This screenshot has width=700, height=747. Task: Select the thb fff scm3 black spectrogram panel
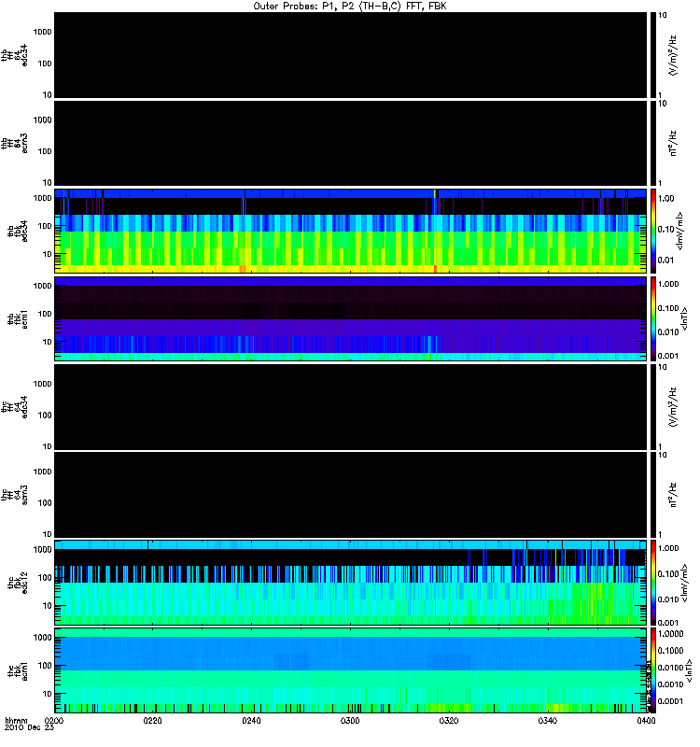pos(351,143)
